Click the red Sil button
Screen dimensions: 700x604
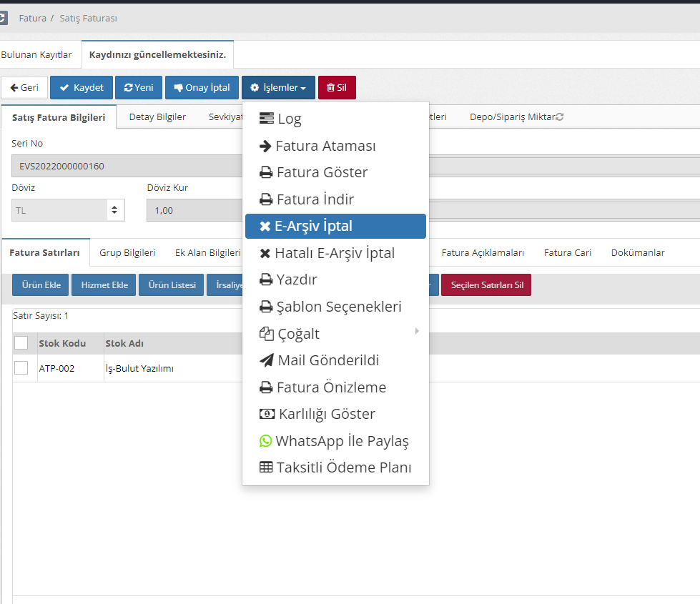coord(337,88)
